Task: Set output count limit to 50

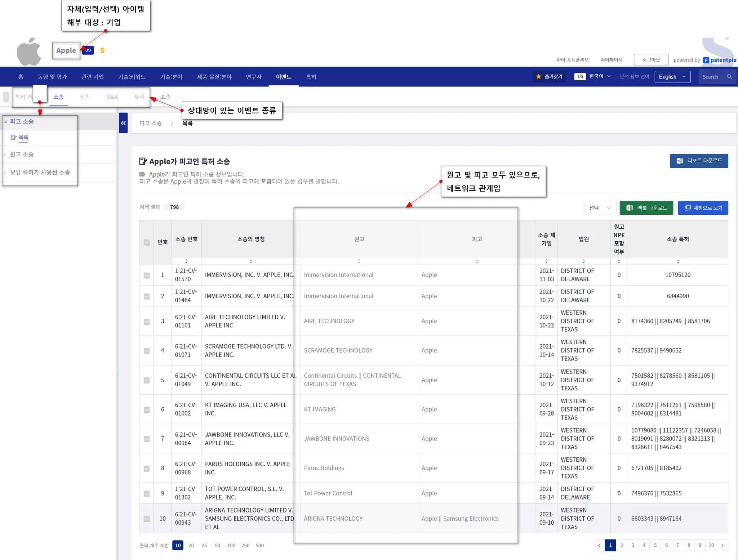Action: click(x=217, y=546)
